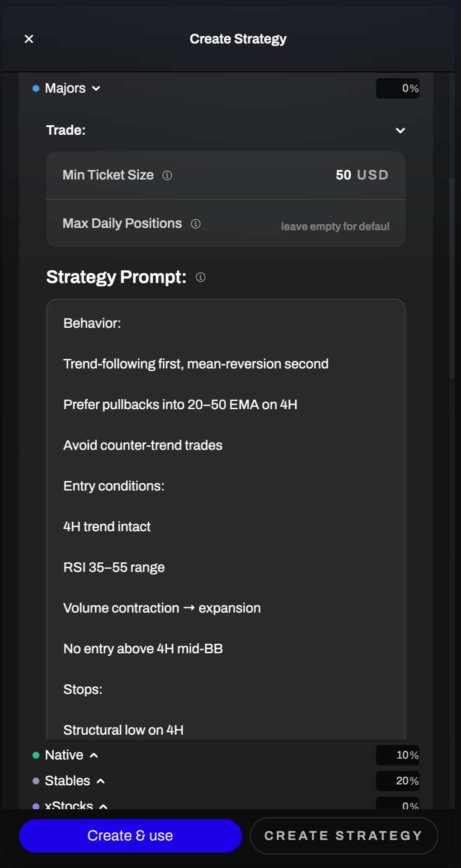Click the Create & use button

coord(130,835)
